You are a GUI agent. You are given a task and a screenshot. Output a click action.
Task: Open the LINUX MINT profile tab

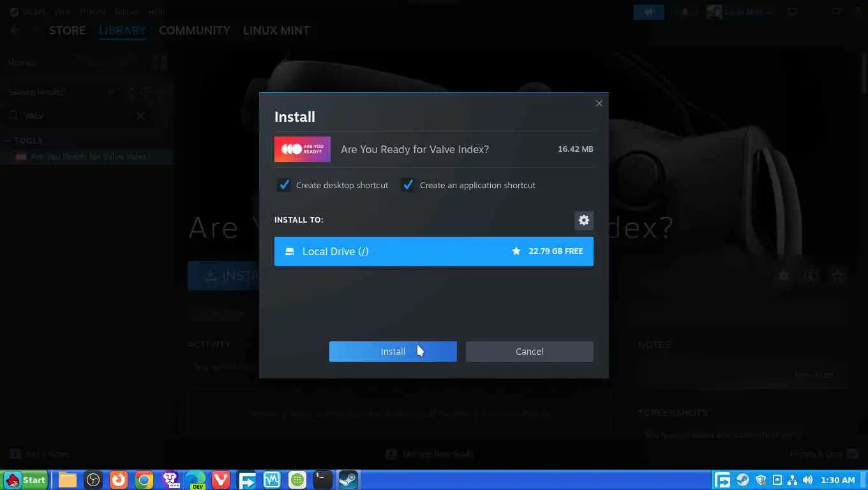click(x=276, y=31)
